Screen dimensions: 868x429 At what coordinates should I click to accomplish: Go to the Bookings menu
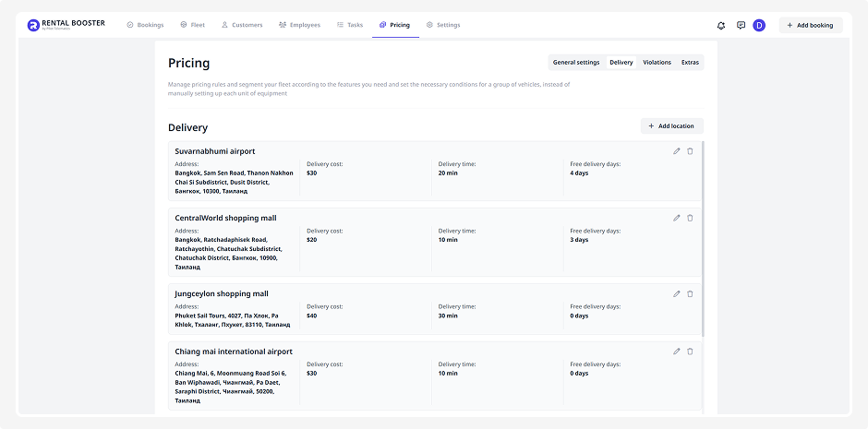click(x=145, y=26)
